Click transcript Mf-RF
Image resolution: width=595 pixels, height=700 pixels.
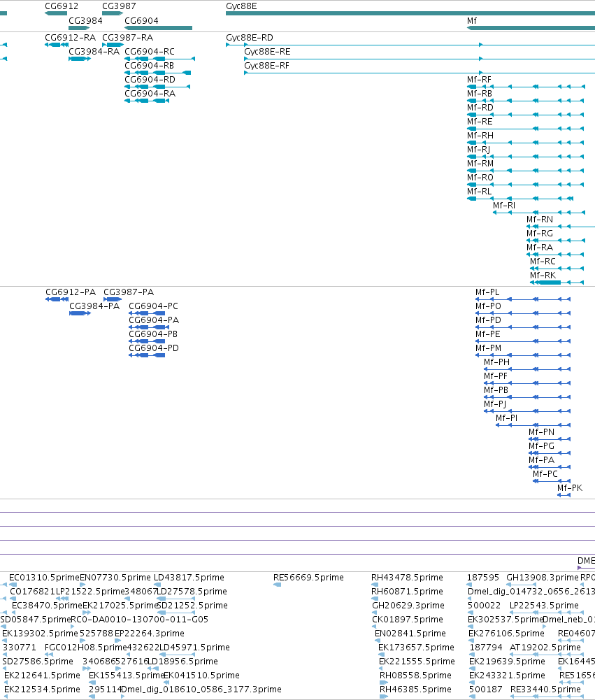479,80
